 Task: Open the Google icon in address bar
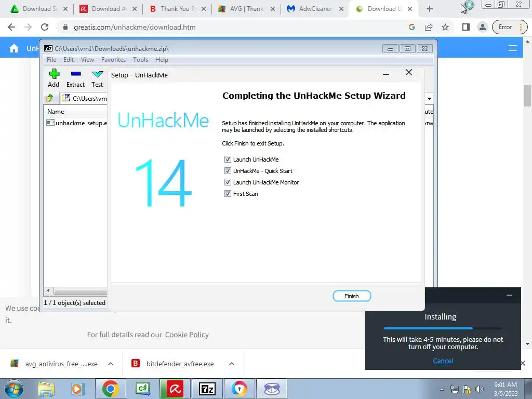412,27
